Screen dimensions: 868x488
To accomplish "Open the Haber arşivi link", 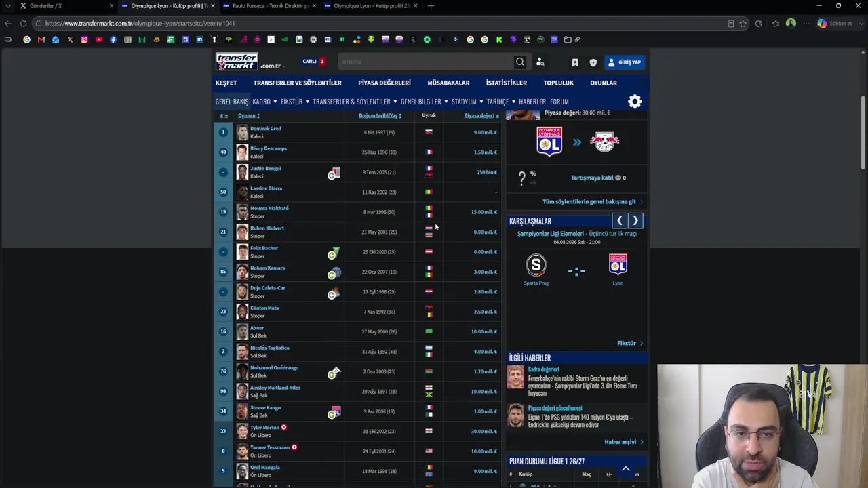I will (620, 442).
